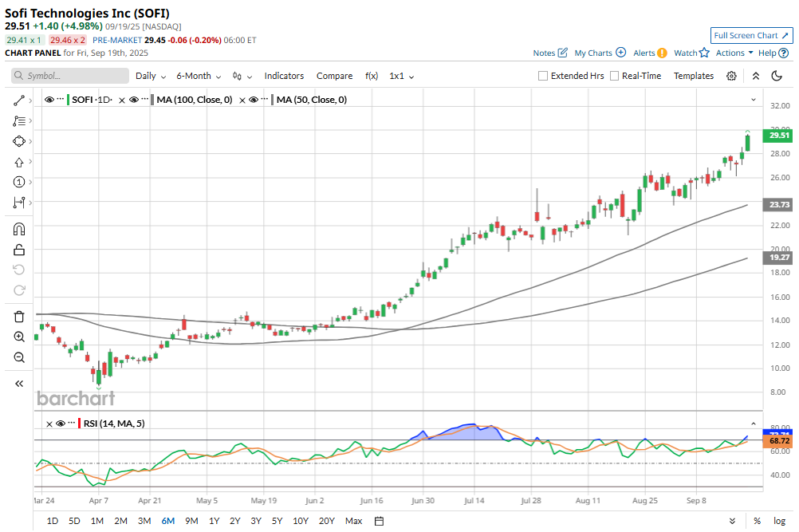Select the 1Y time range
Viewport: 799px width, 532px height.
coord(214,521)
